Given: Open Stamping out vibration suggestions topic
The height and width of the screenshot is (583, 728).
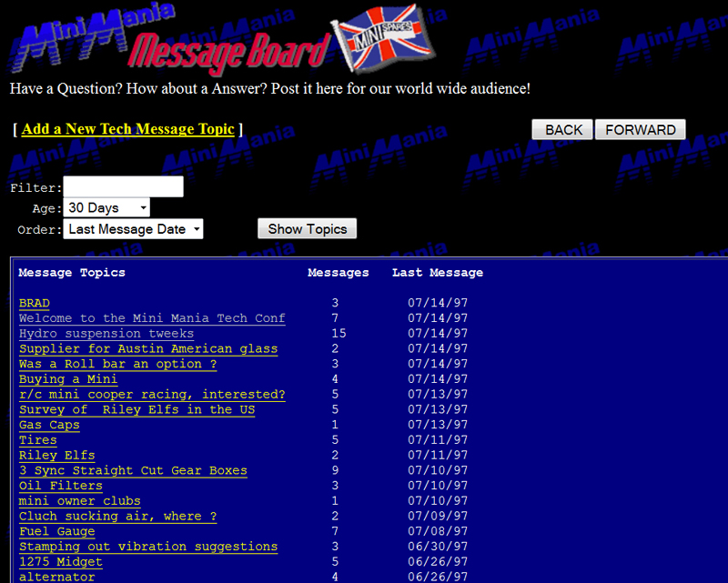Looking at the screenshot, I should tap(148, 547).
